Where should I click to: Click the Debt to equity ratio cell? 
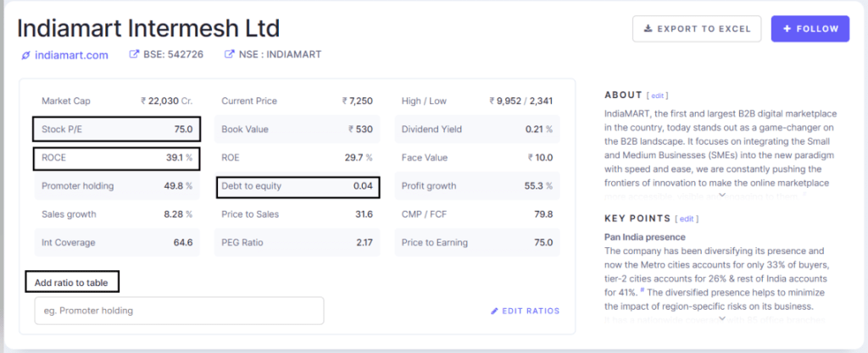298,186
